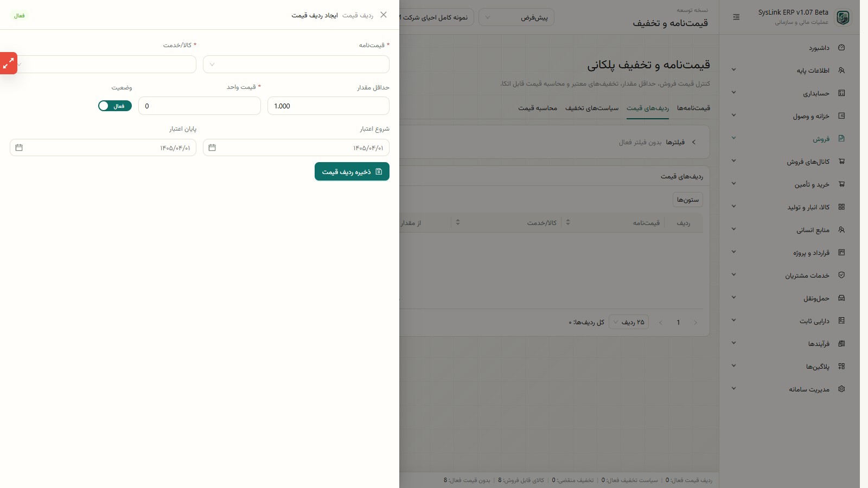Click the کالا، انبار و تولید icon
This screenshot has height=488, width=868.
841,207
